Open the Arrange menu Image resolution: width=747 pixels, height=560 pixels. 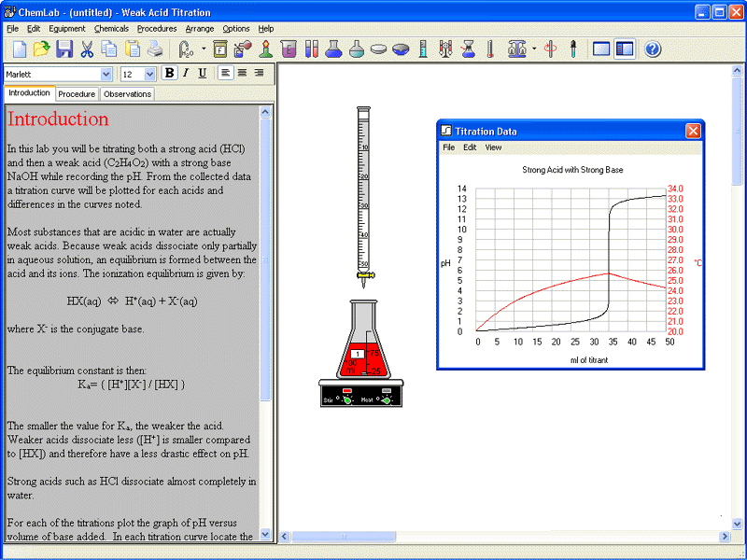(200, 29)
